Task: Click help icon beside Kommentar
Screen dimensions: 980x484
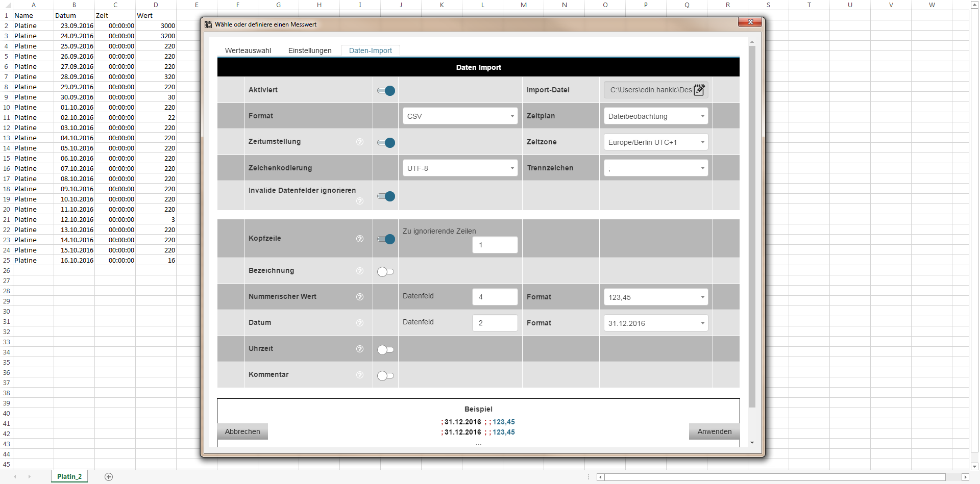Action: coord(360,375)
